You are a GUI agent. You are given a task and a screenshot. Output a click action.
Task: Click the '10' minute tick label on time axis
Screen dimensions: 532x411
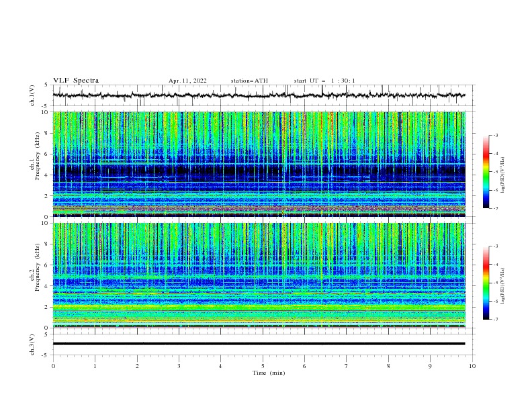[472, 366]
